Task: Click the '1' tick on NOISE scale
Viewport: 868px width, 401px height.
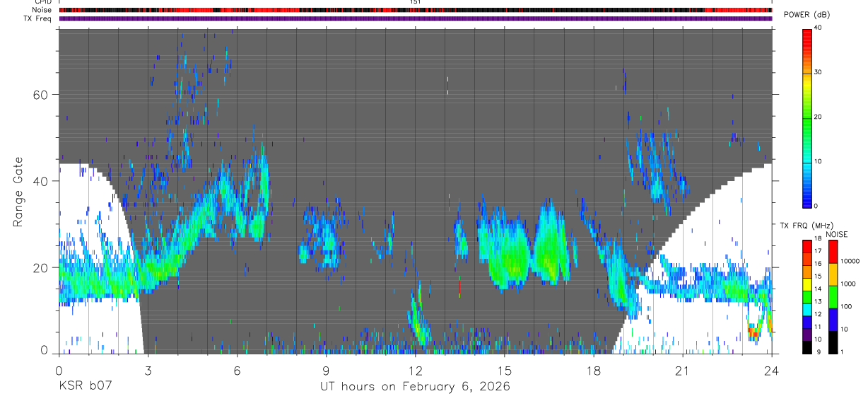Action: (x=843, y=353)
